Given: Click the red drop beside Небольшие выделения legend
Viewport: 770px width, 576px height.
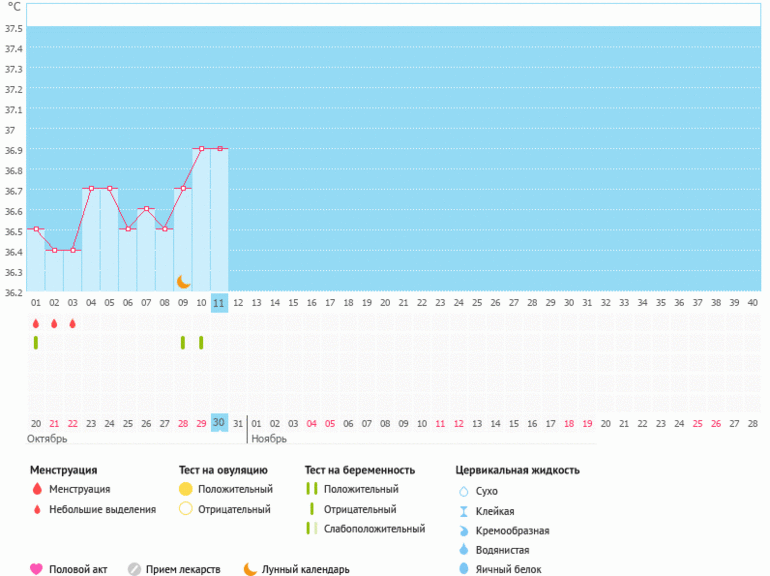Looking at the screenshot, I should [37, 509].
